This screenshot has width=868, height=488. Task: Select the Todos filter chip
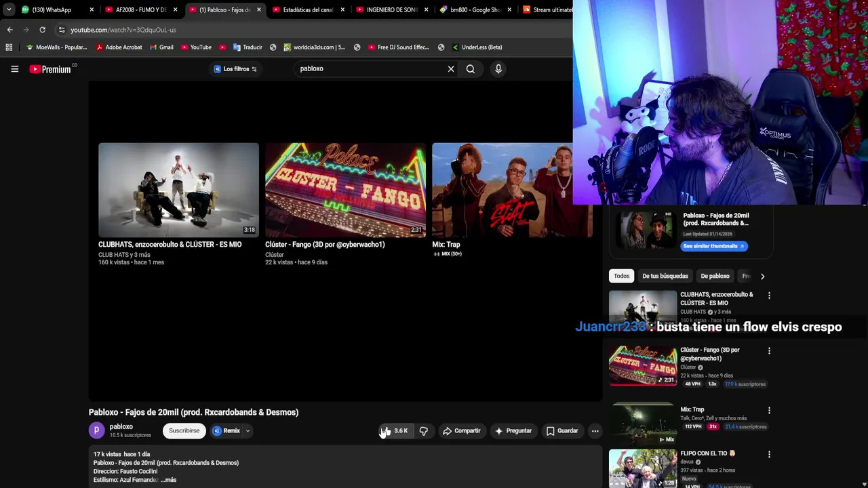point(622,276)
